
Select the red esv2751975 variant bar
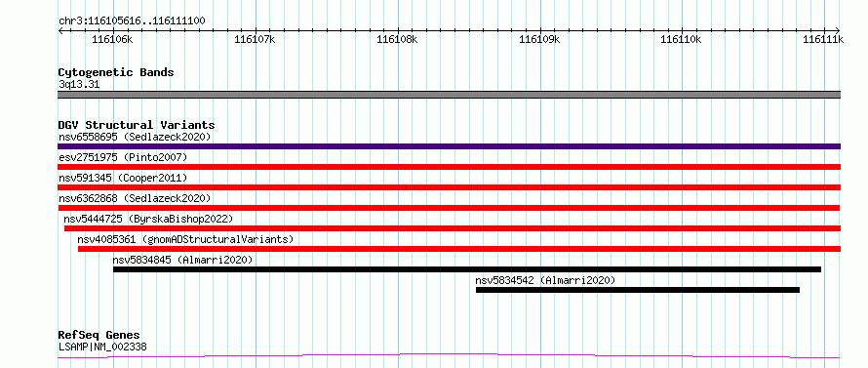pyautogui.click(x=449, y=167)
